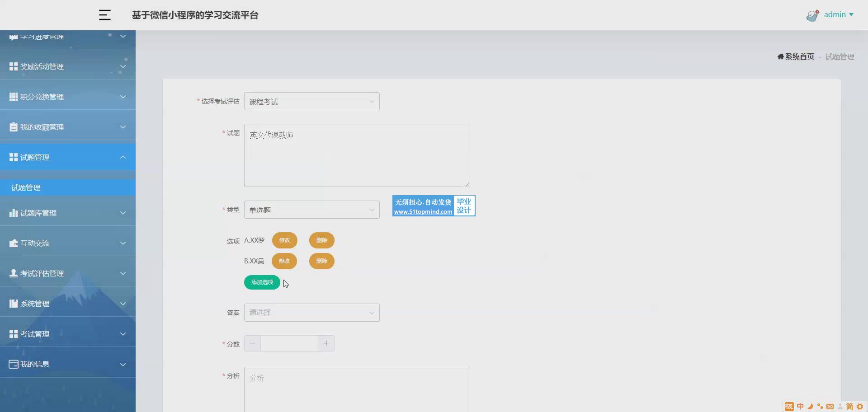The height and width of the screenshot is (412, 868).
Task: Open the 试题库管理 menu label
Action: click(x=38, y=213)
